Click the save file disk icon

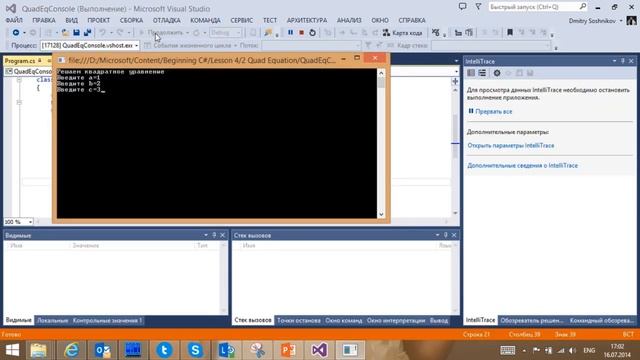click(76, 33)
